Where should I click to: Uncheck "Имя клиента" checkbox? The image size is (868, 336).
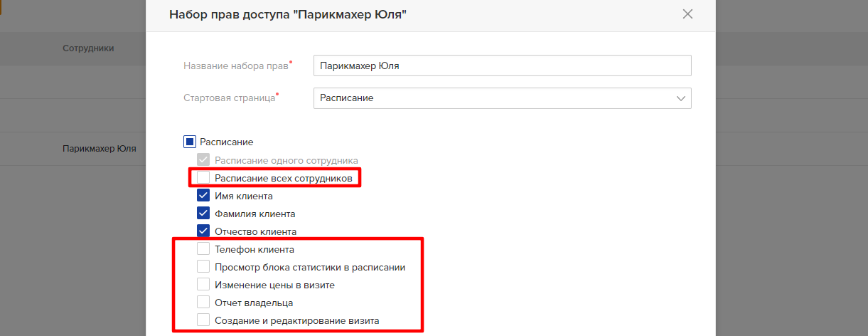point(203,196)
